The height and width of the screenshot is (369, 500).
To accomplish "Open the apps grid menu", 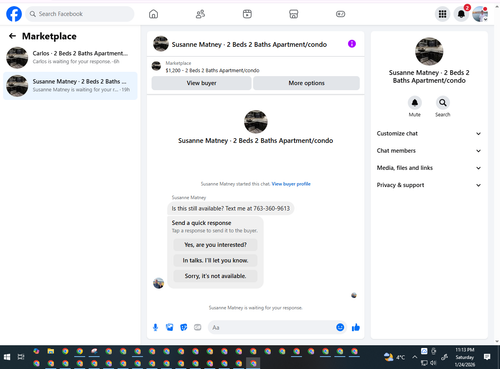I will pos(442,14).
